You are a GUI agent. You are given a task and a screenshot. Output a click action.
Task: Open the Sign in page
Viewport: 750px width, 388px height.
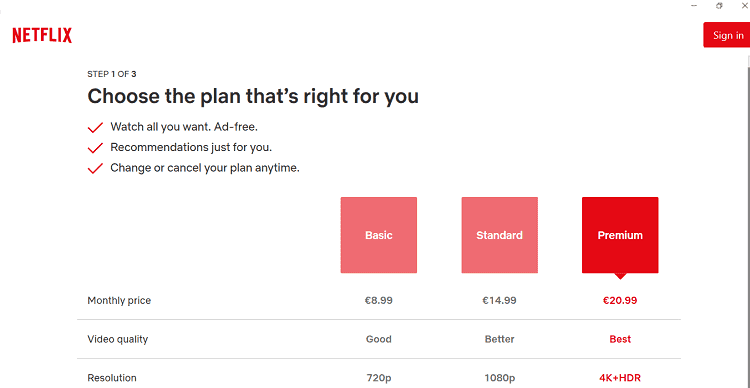(727, 35)
